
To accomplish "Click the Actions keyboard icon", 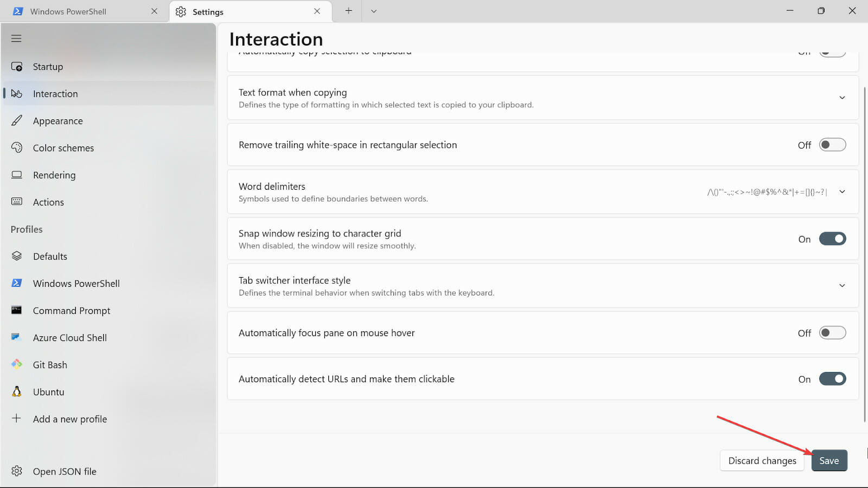I will coord(17,202).
